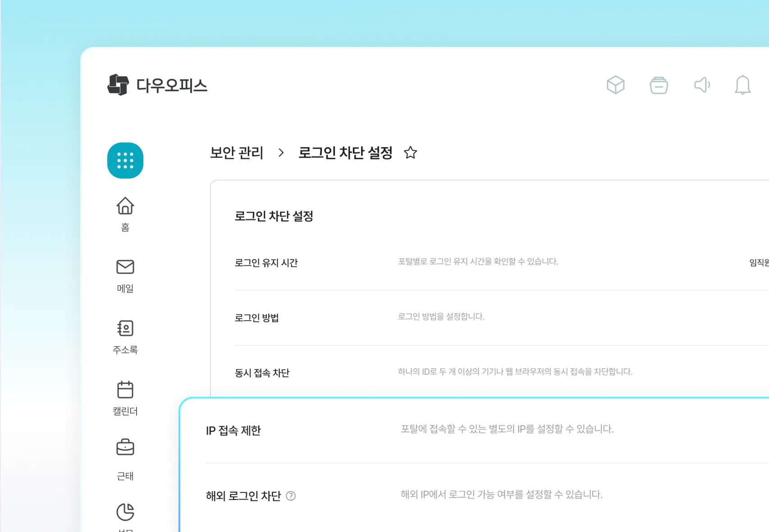
Task: Click the 보안 관리 breadcrumb
Action: [x=237, y=153]
